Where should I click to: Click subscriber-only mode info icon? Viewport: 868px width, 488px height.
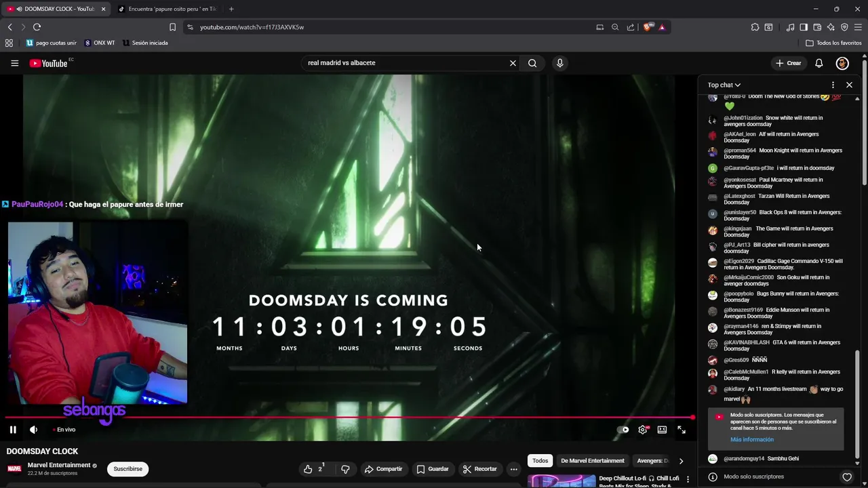click(x=713, y=477)
